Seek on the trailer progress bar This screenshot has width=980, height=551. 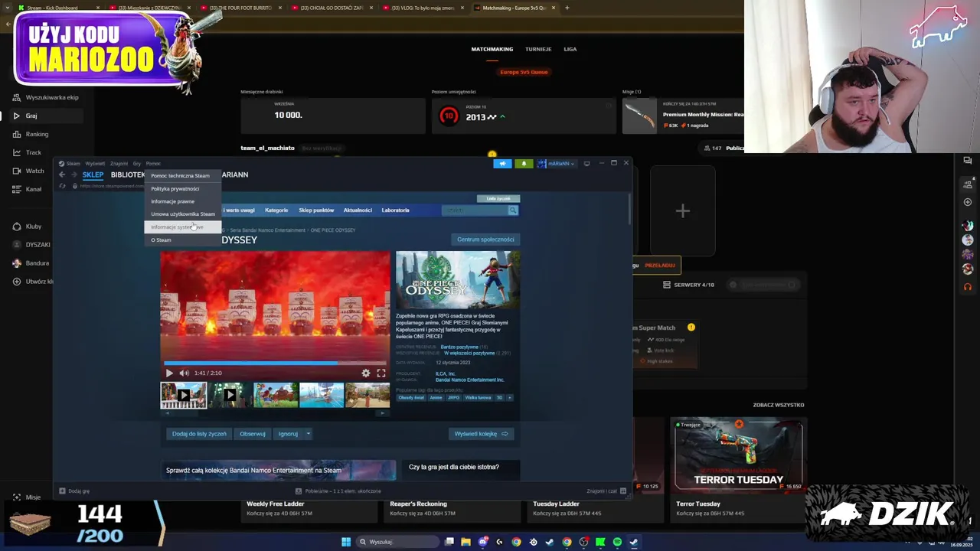pos(275,363)
